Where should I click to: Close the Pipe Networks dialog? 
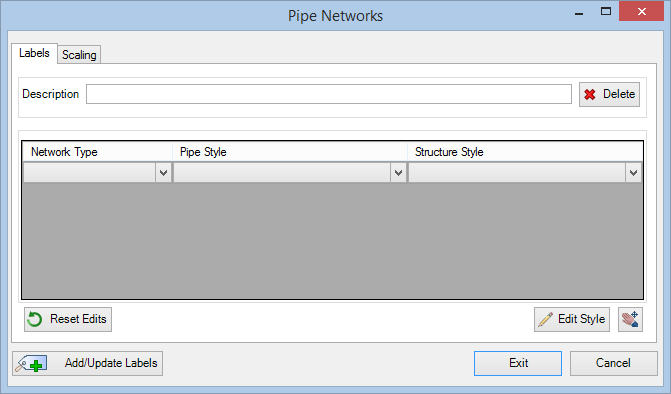click(x=641, y=12)
